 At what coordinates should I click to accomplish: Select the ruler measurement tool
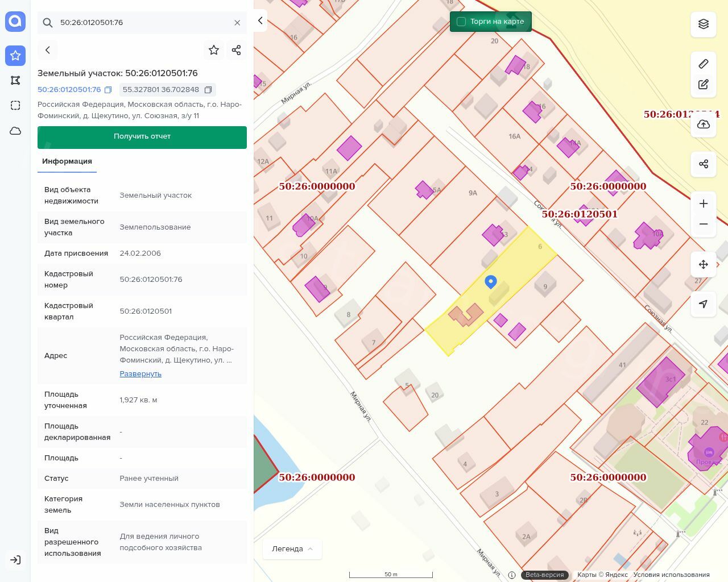coord(704,64)
